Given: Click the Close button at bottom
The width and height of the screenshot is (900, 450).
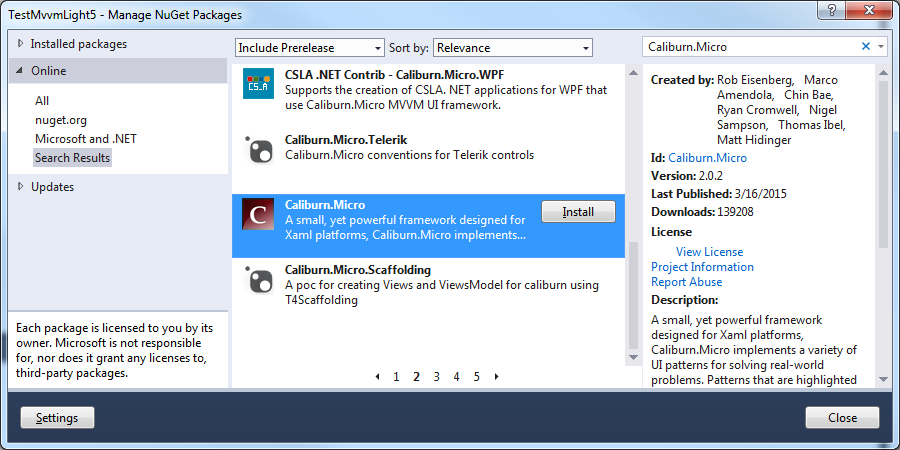Looking at the screenshot, I should [x=842, y=417].
